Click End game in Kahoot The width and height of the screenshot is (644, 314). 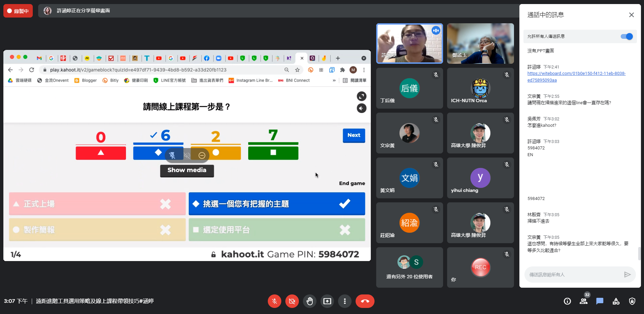[x=352, y=183]
